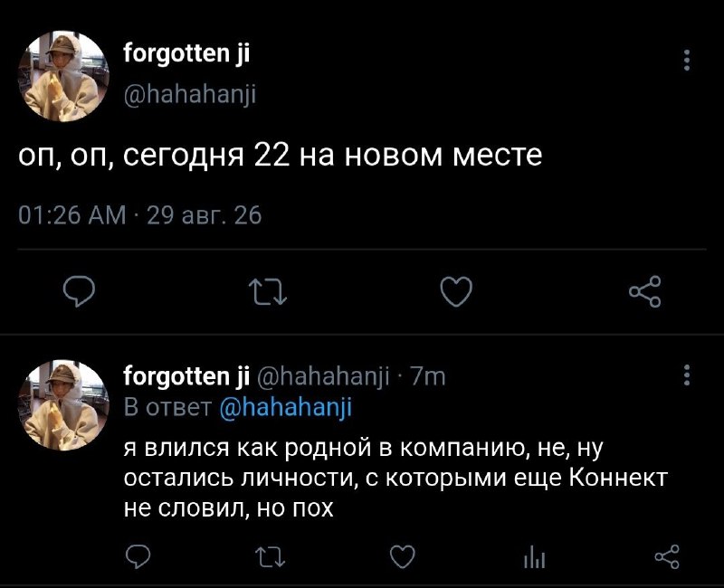This screenshot has width=724, height=588.
Task: Like the reply tweet with heart icon
Action: click(403, 556)
